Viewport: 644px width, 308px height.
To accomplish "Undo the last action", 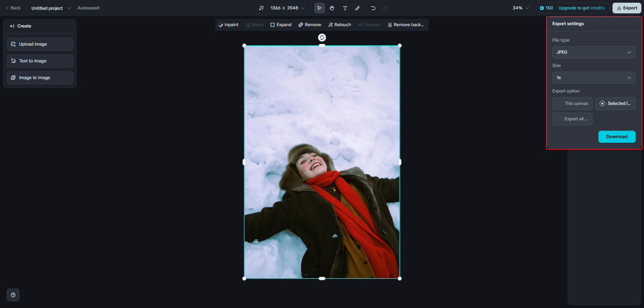I will tap(373, 8).
